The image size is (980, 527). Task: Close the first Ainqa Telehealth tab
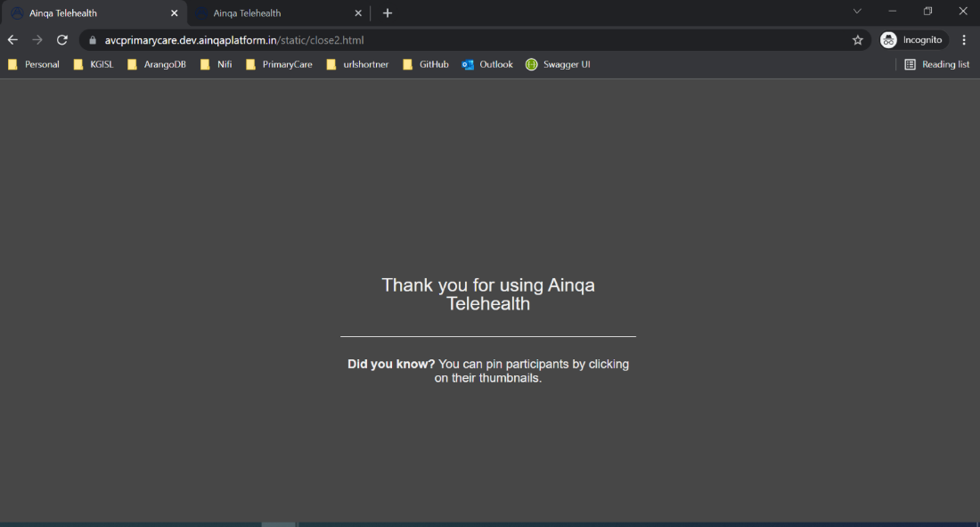click(175, 13)
